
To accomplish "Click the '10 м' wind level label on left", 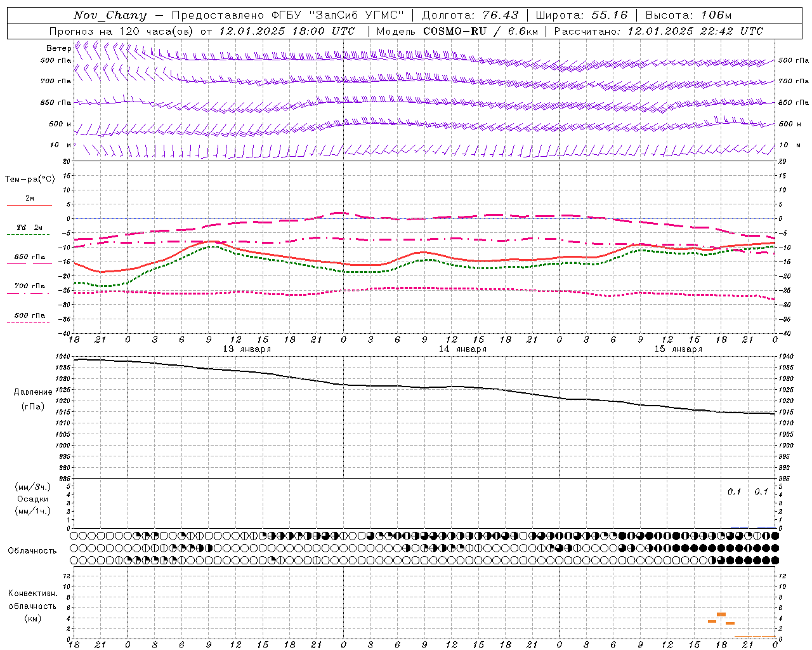I will click(60, 145).
